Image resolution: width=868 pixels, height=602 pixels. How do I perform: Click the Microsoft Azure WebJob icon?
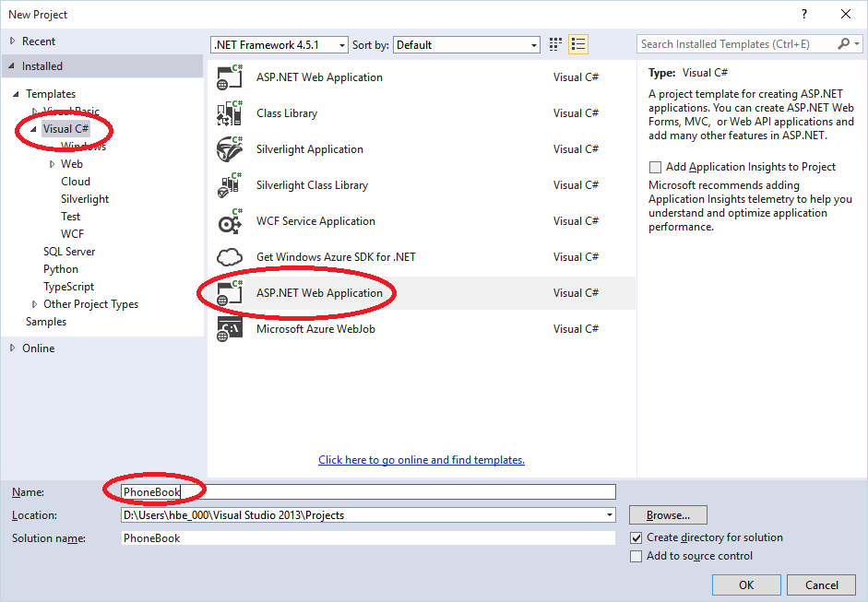pos(230,329)
